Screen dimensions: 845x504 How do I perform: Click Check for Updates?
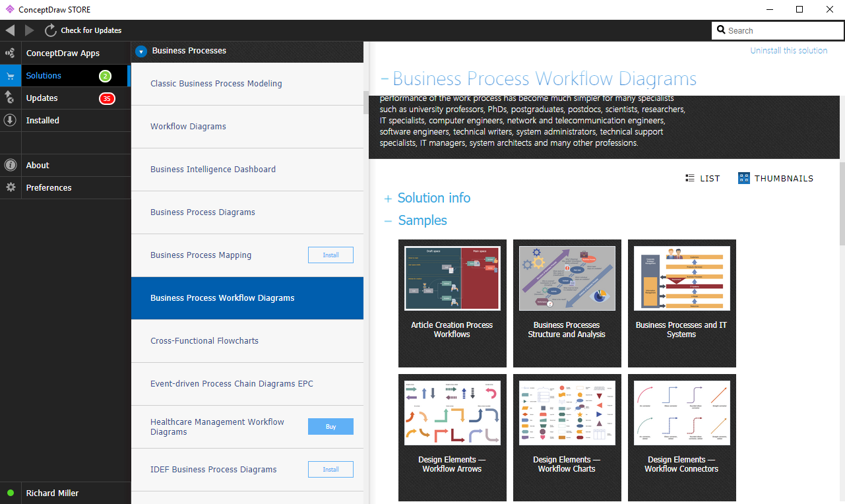(x=91, y=30)
